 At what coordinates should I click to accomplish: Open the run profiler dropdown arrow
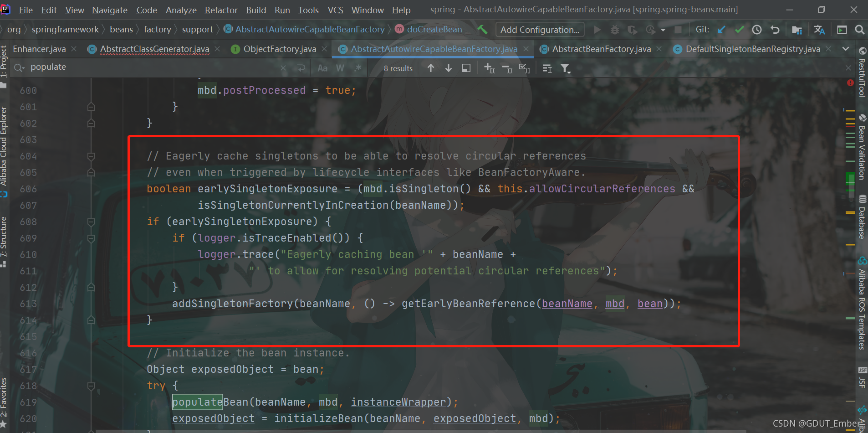coord(663,30)
